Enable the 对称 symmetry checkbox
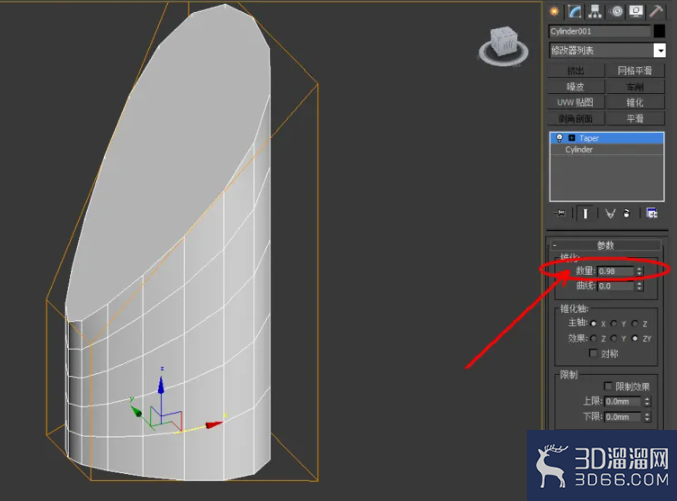 (593, 353)
